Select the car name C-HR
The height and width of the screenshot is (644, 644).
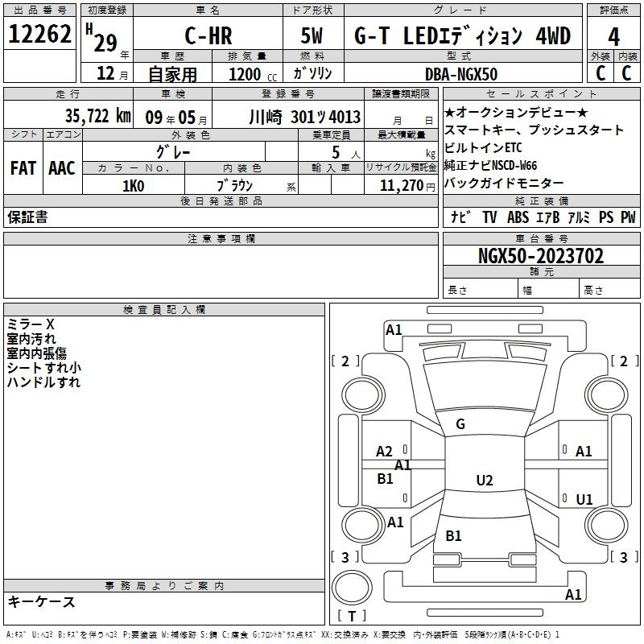[208, 35]
